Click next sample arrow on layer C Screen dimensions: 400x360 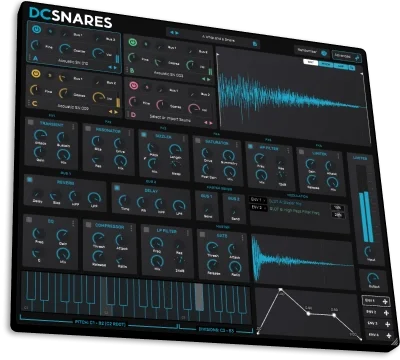[116, 112]
